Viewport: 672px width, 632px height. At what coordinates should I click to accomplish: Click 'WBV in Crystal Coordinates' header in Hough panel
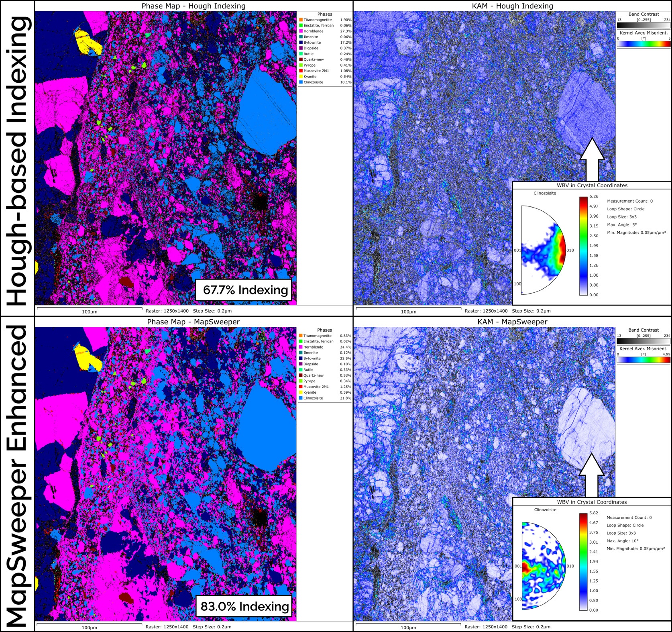[592, 186]
